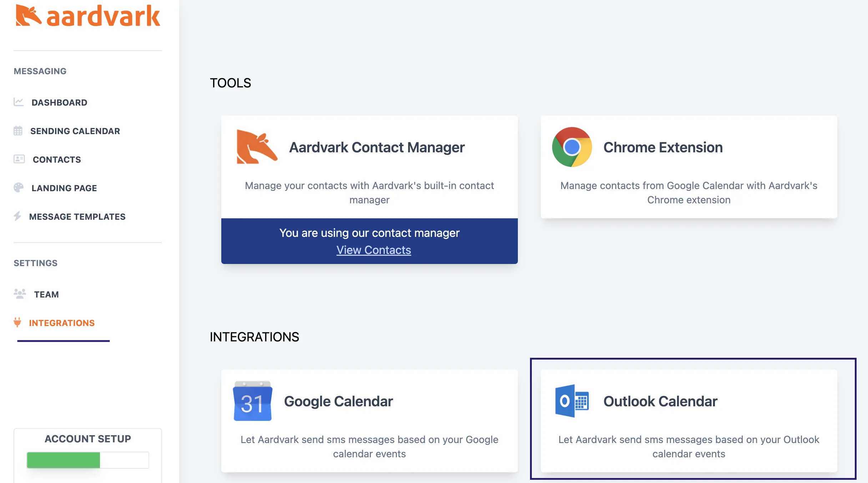The image size is (868, 483).
Task: Open the Dashboard menu entry
Action: (59, 102)
